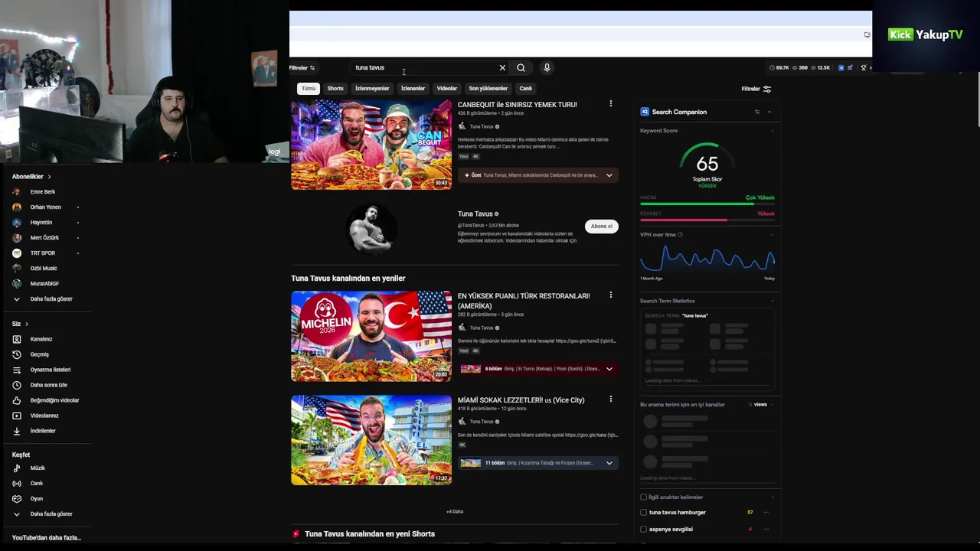Check the aspenya sevgilisi keyword box
980x551 pixels.
click(x=643, y=529)
